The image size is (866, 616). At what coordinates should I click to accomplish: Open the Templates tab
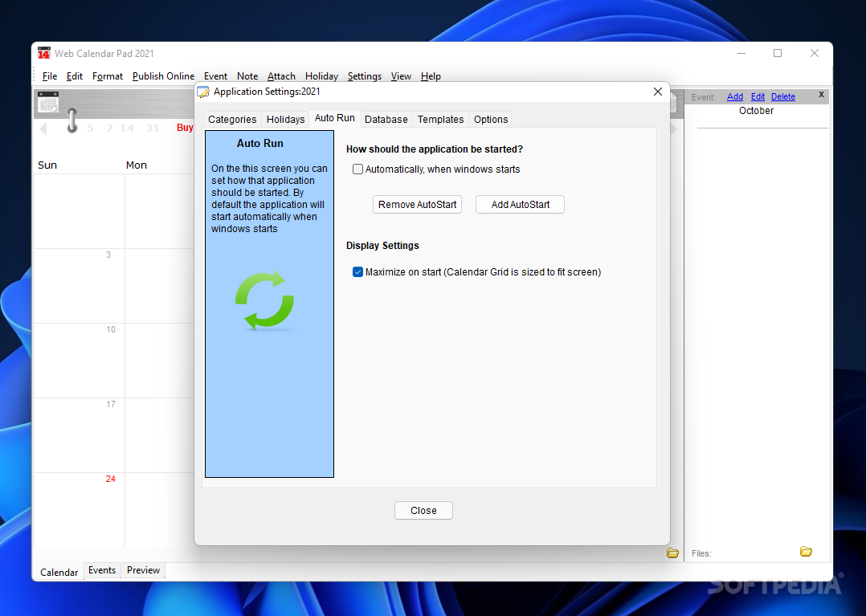[440, 119]
